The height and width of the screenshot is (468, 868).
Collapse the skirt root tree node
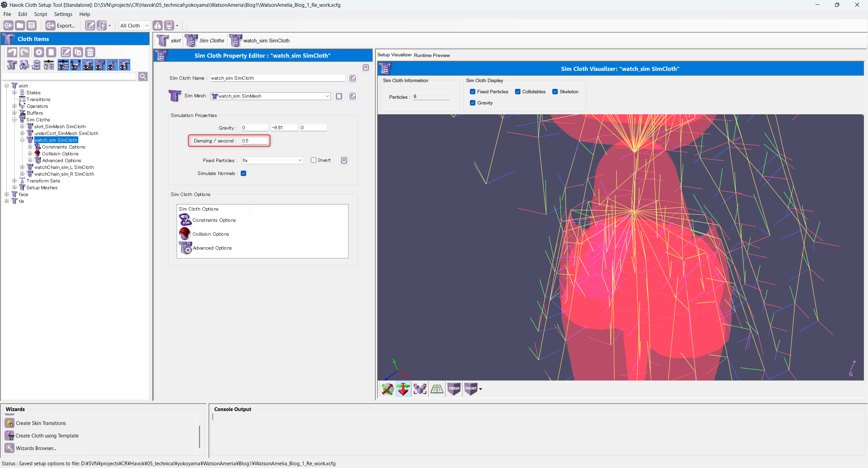pos(7,86)
